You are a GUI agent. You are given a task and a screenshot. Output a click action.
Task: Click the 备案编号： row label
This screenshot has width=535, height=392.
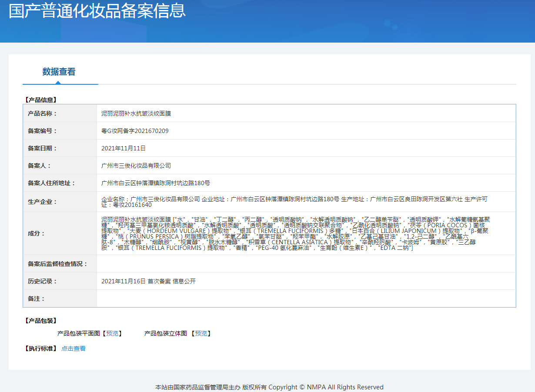tap(42, 131)
